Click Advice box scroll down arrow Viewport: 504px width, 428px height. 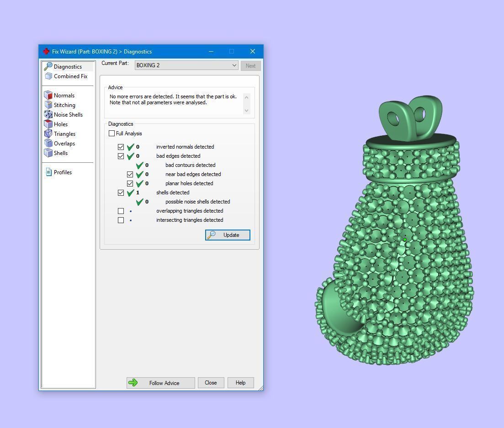tap(247, 111)
